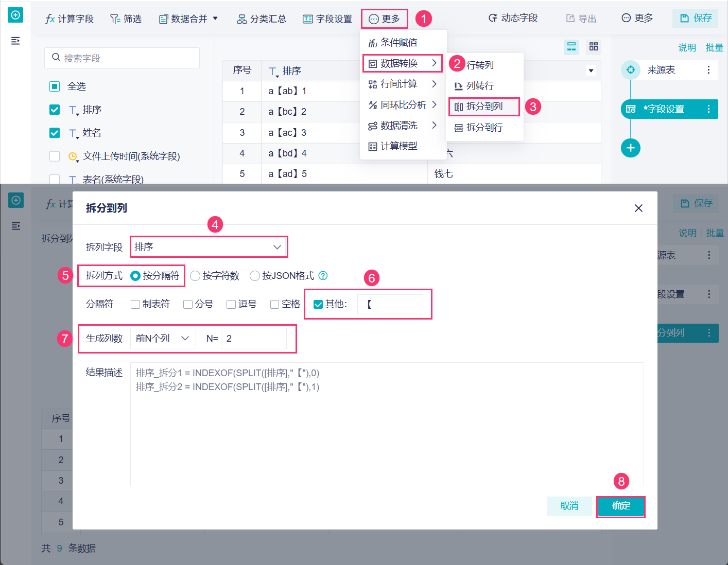Click the add-node plus icon at top-left
This screenshot has width=728, height=565.
coord(15,15)
